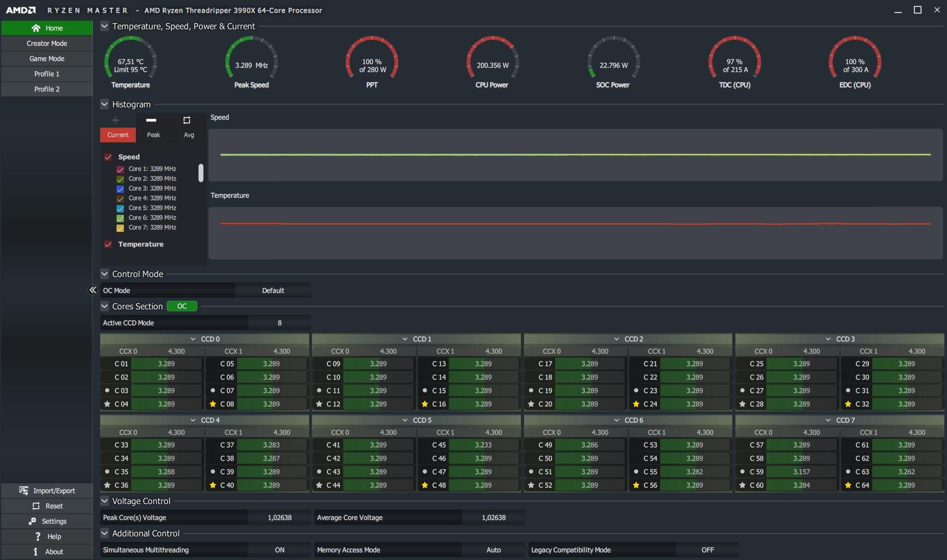Select the Avg histogram mode icon
The image size is (947, 560).
point(187,120)
